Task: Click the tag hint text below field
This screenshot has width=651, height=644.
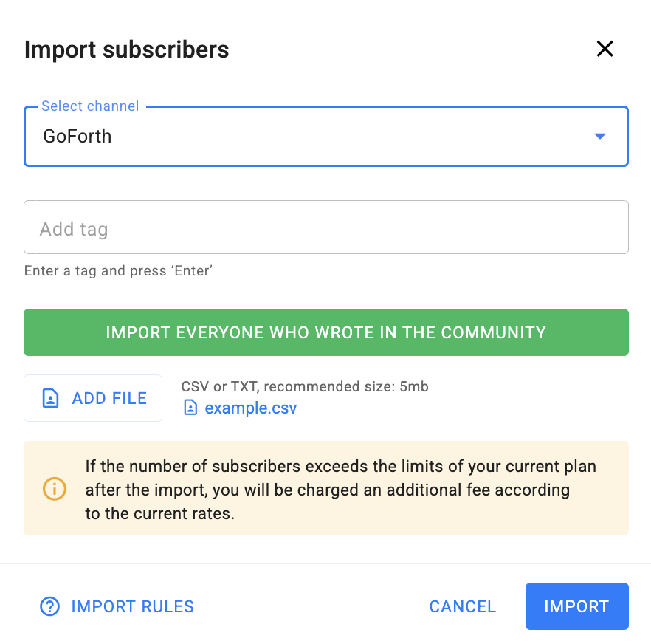Action: coord(118,271)
